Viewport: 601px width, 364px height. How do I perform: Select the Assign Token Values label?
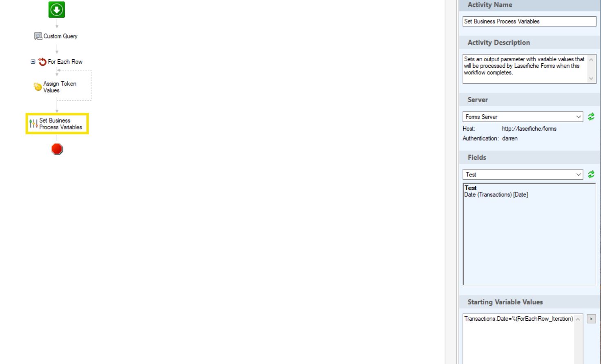tap(60, 87)
